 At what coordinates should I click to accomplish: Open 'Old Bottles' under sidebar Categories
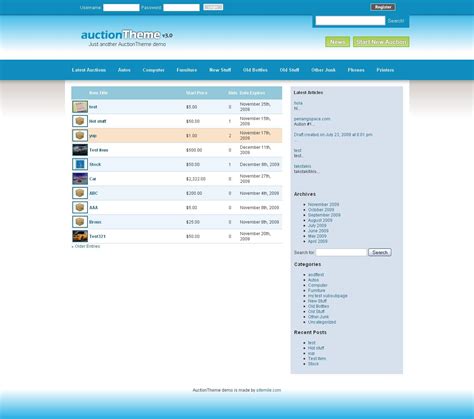pos(319,306)
